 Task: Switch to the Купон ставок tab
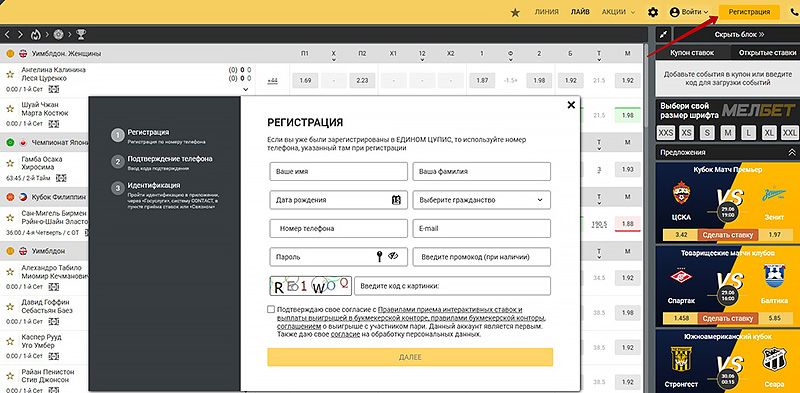(692, 53)
